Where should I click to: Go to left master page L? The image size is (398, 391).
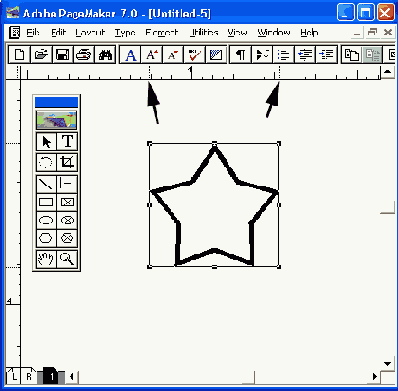click(x=13, y=376)
